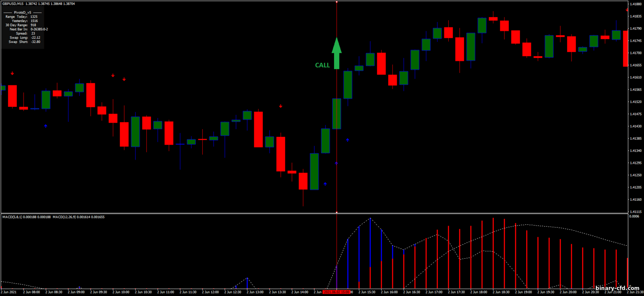Click the Spread value in info panel
This screenshot has width=644, height=296.
tap(33, 33)
